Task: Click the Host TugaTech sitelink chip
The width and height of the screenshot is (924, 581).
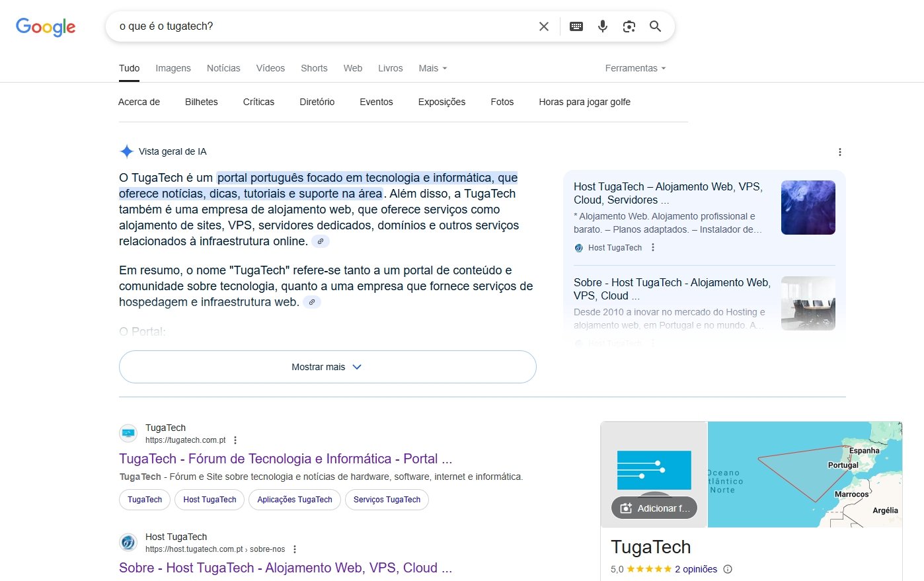Action: pyautogui.click(x=210, y=500)
